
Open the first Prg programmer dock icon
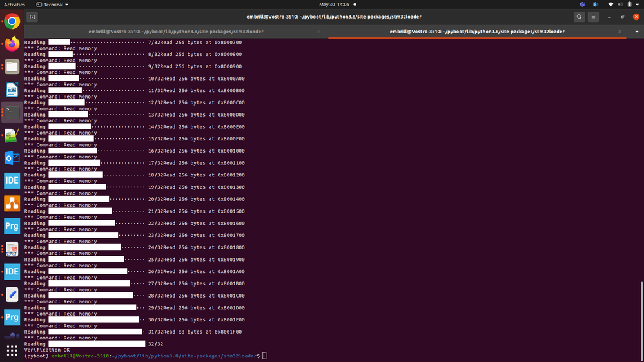pyautogui.click(x=12, y=226)
